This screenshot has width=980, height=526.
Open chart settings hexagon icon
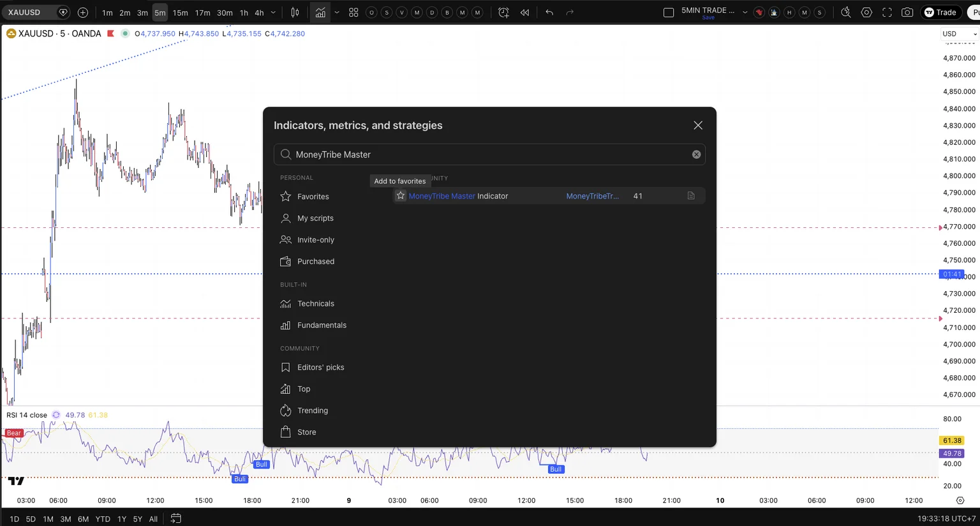pyautogui.click(x=866, y=12)
